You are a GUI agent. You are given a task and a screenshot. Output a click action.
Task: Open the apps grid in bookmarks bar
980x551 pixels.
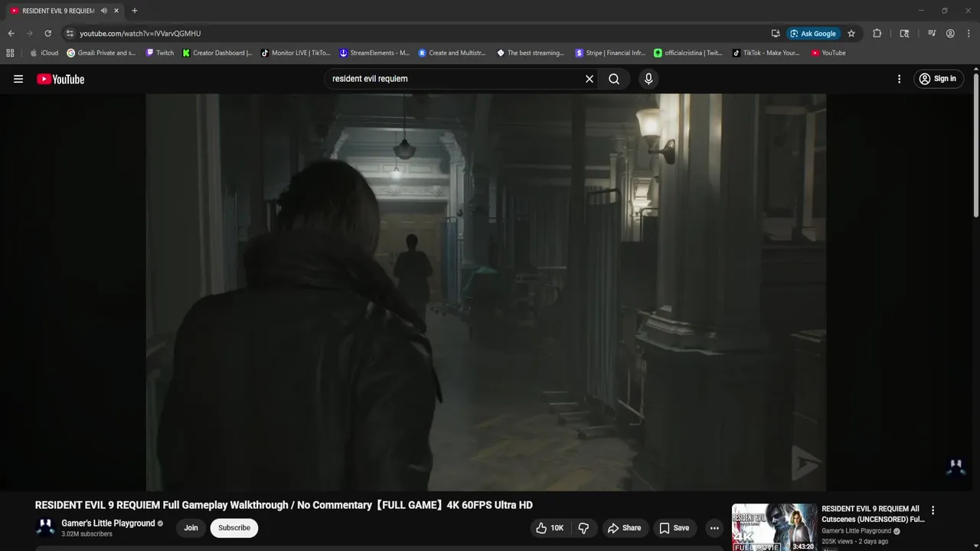tap(10, 53)
